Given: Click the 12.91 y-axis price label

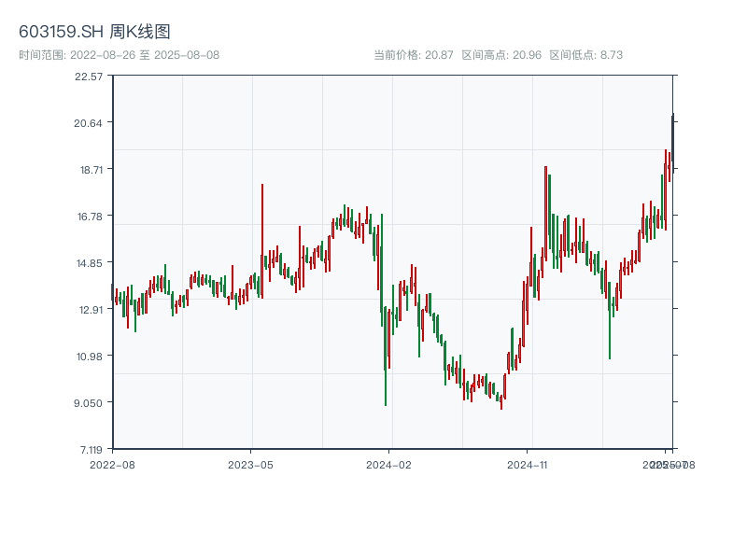Looking at the screenshot, I should point(89,310).
